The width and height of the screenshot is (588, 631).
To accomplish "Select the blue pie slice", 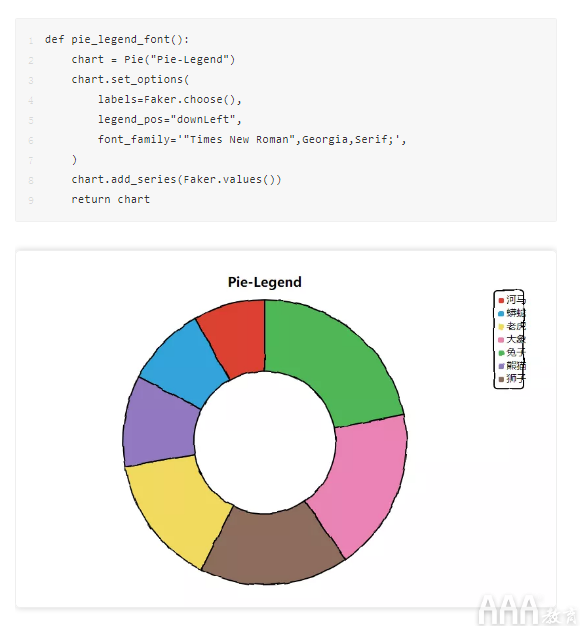I will [x=183, y=362].
